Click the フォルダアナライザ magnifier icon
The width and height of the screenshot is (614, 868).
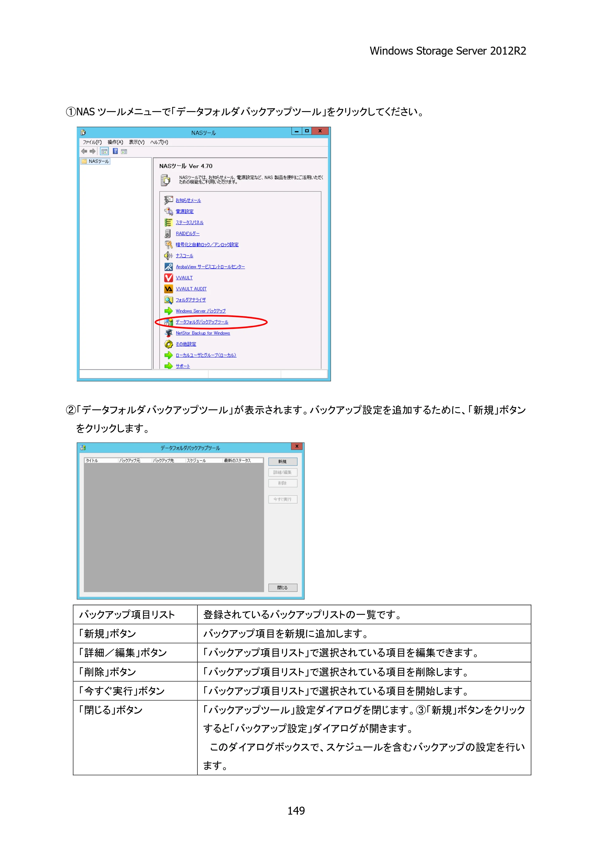tap(168, 300)
